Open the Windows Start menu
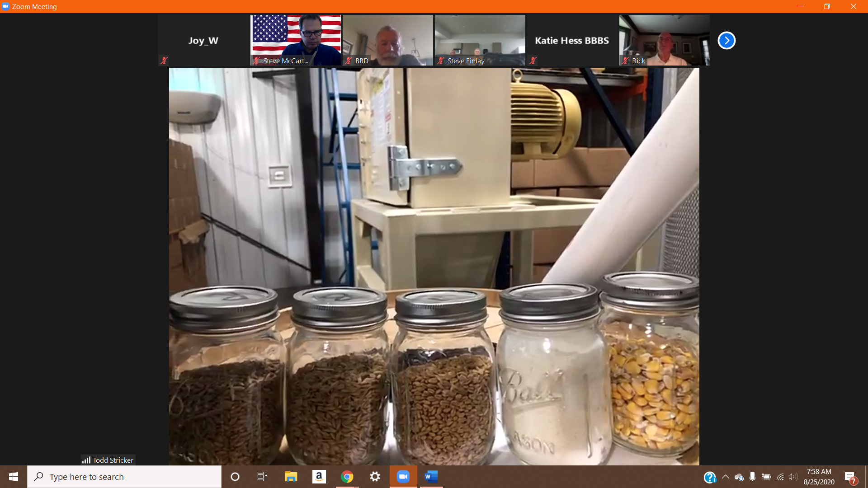The image size is (868, 488). [14, 477]
